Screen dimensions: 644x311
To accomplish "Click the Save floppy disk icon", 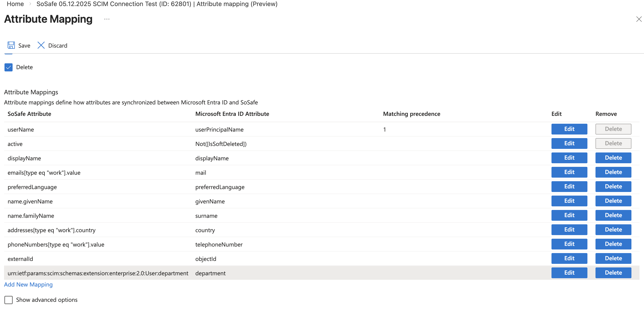I will (x=11, y=45).
